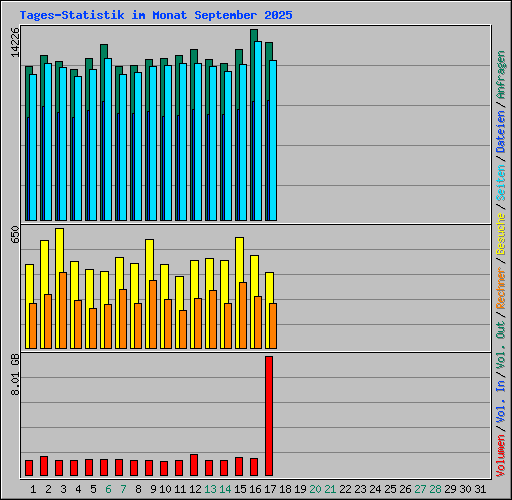This screenshot has width=512, height=500.
Task: Click green weekend day label "20"
Action: coord(315,489)
